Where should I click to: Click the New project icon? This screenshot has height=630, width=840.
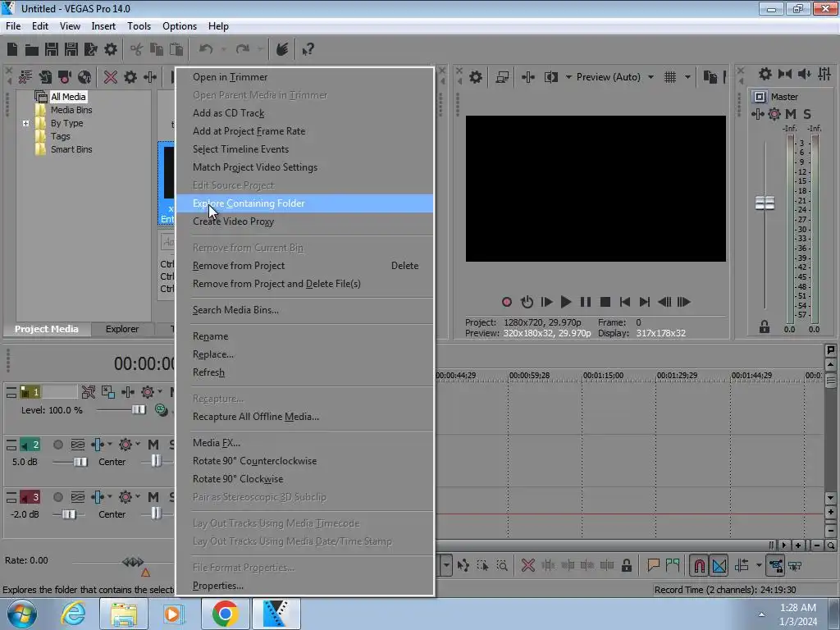12,49
